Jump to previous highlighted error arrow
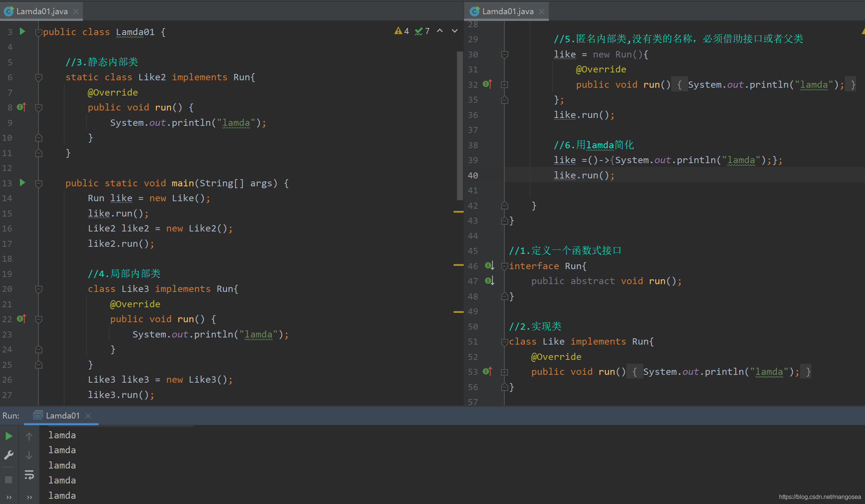865x504 pixels. (440, 31)
